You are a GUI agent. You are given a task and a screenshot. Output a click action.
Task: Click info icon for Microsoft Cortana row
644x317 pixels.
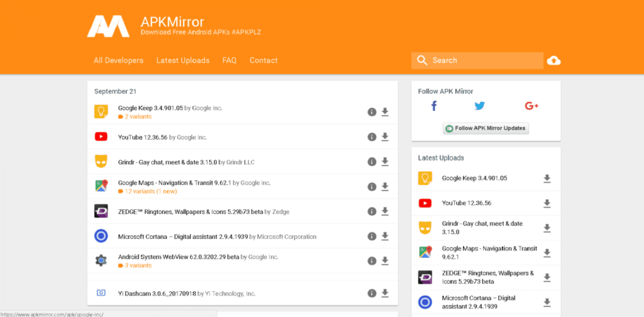[x=371, y=236]
